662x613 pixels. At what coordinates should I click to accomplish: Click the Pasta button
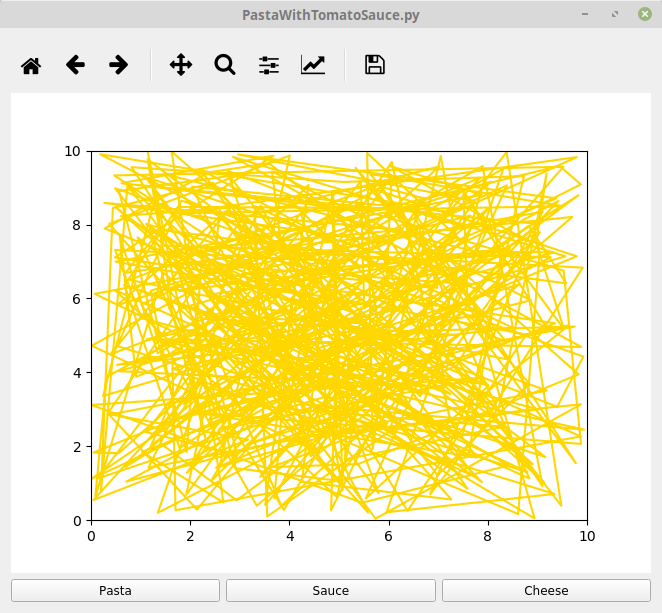point(115,590)
